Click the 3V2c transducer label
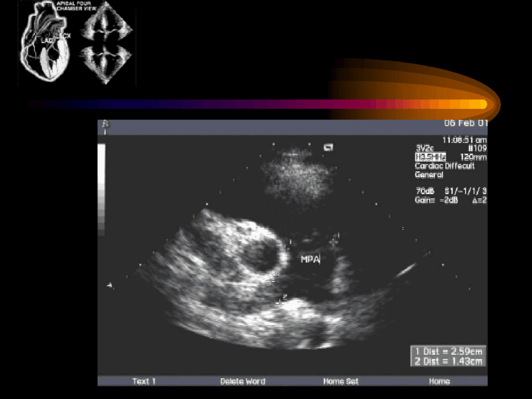This screenshot has width=532, height=399. click(425, 148)
